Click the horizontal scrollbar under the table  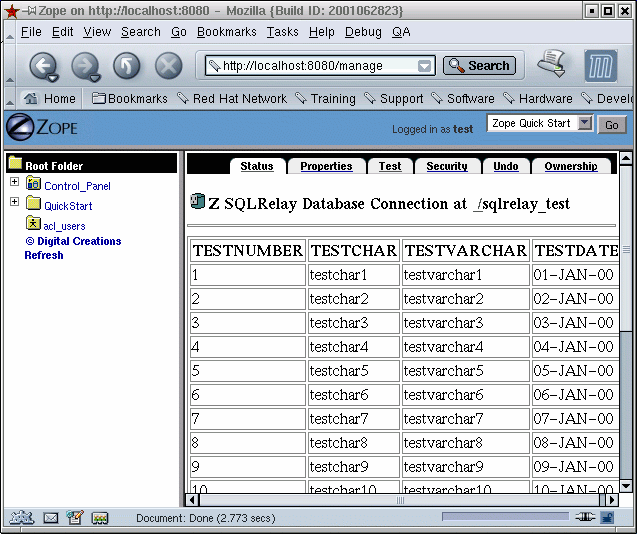pos(400,499)
